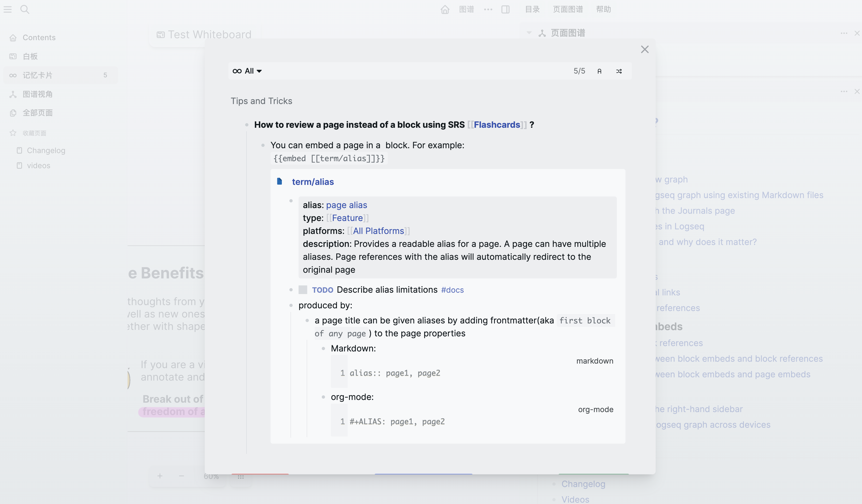Open the hamburger menu icon

[x=8, y=9]
